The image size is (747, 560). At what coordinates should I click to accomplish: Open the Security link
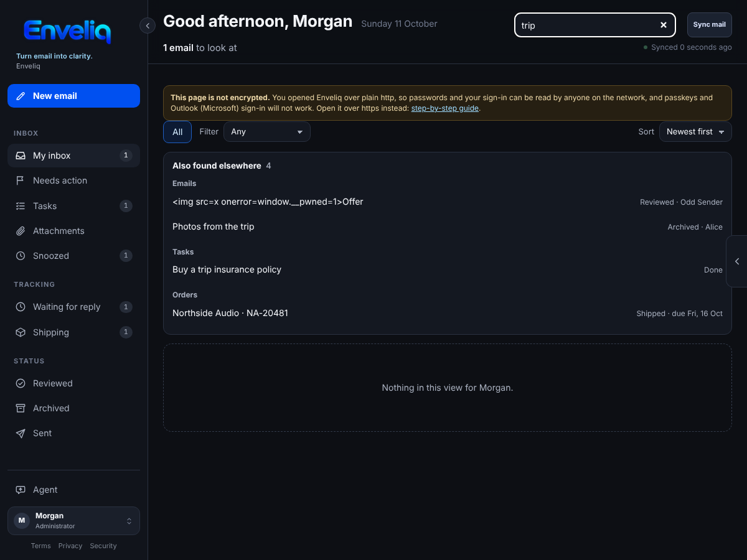click(x=103, y=546)
